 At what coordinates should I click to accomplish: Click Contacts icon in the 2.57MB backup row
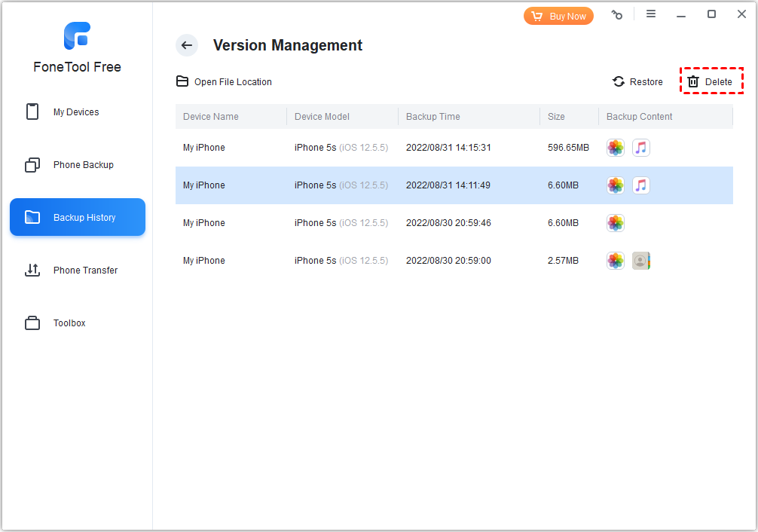point(640,261)
